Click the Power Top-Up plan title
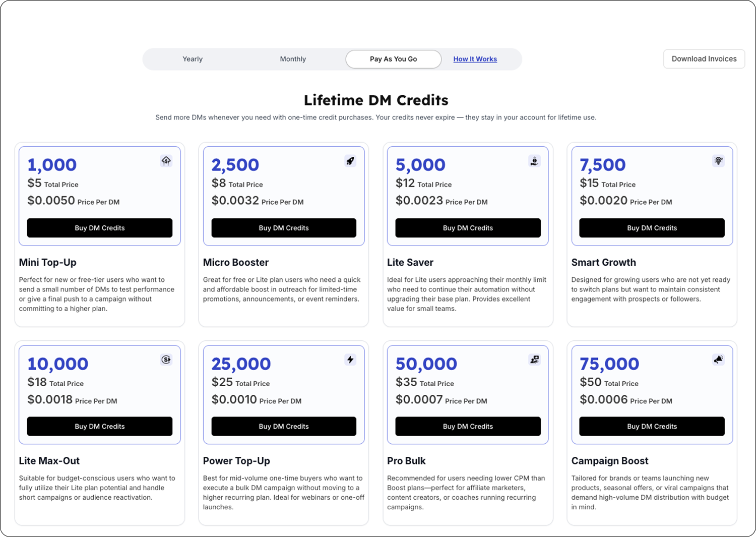 point(236,461)
